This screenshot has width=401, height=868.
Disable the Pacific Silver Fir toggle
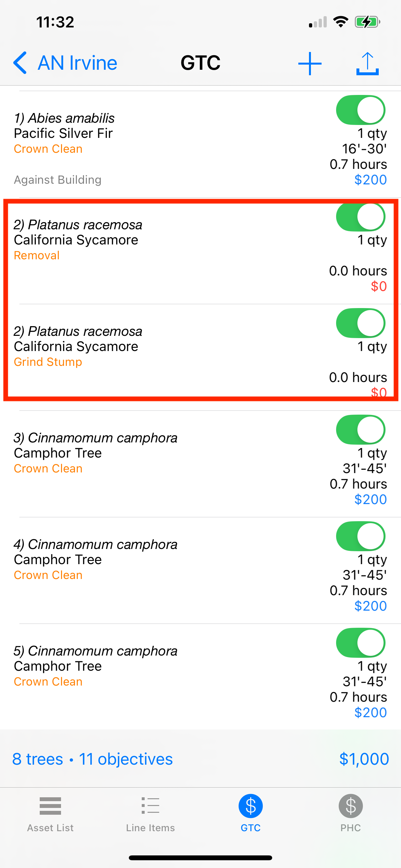click(361, 110)
